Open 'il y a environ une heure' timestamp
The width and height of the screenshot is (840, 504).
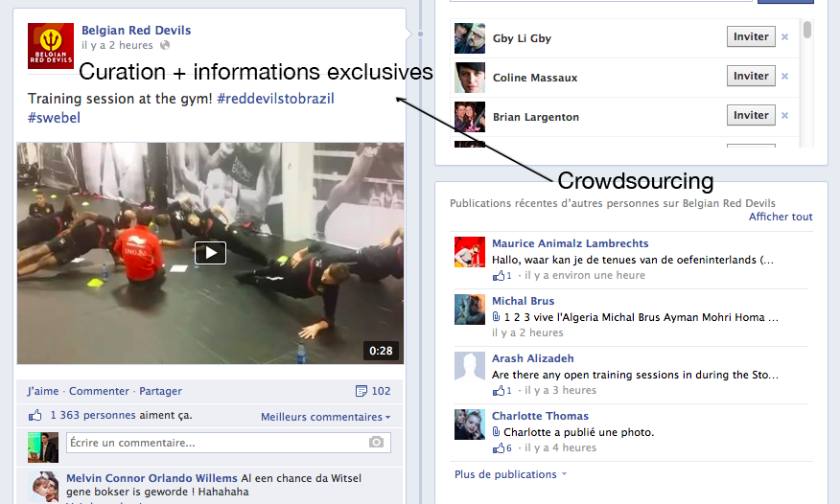tap(585, 276)
